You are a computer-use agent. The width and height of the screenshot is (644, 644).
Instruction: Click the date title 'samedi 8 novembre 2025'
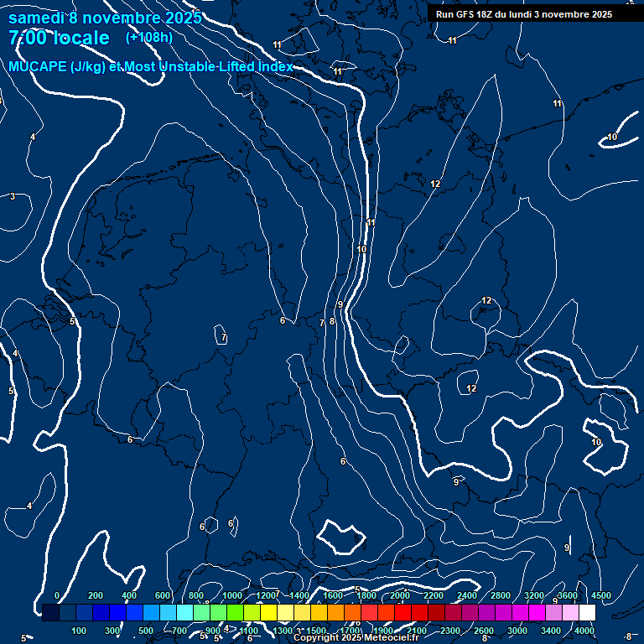(x=105, y=18)
